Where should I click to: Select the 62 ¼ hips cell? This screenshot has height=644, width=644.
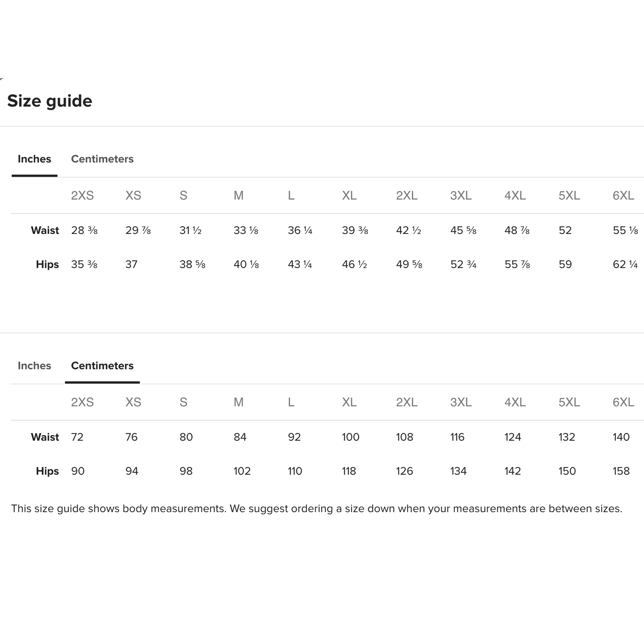(625, 265)
